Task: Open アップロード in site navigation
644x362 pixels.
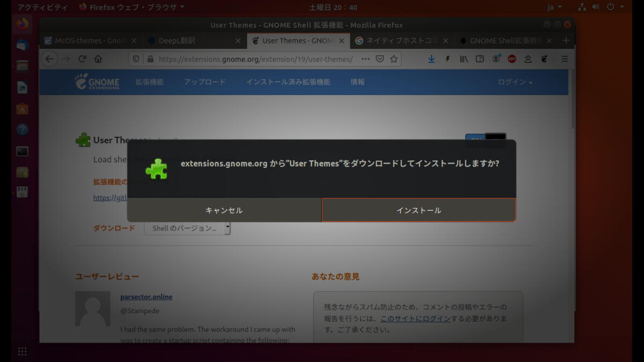Action: 204,82
